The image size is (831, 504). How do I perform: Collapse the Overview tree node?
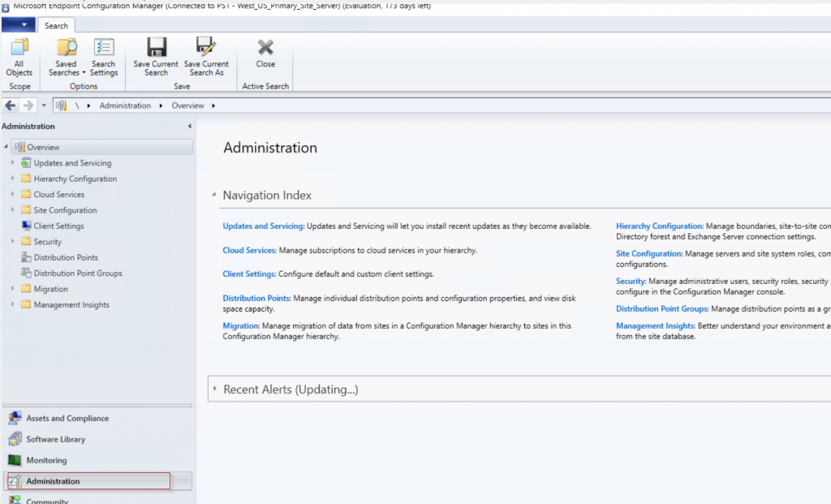pos(6,146)
